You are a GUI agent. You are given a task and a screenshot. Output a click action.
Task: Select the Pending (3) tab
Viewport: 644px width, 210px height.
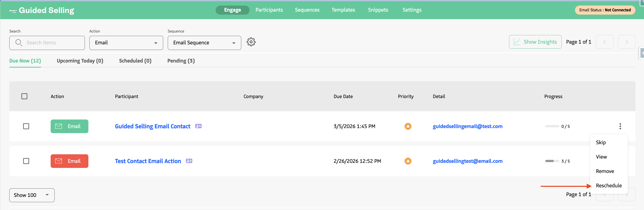[181, 61]
